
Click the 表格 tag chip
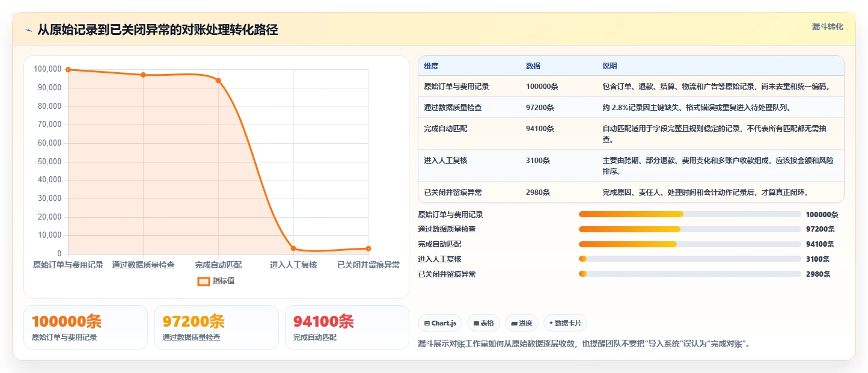click(x=483, y=323)
